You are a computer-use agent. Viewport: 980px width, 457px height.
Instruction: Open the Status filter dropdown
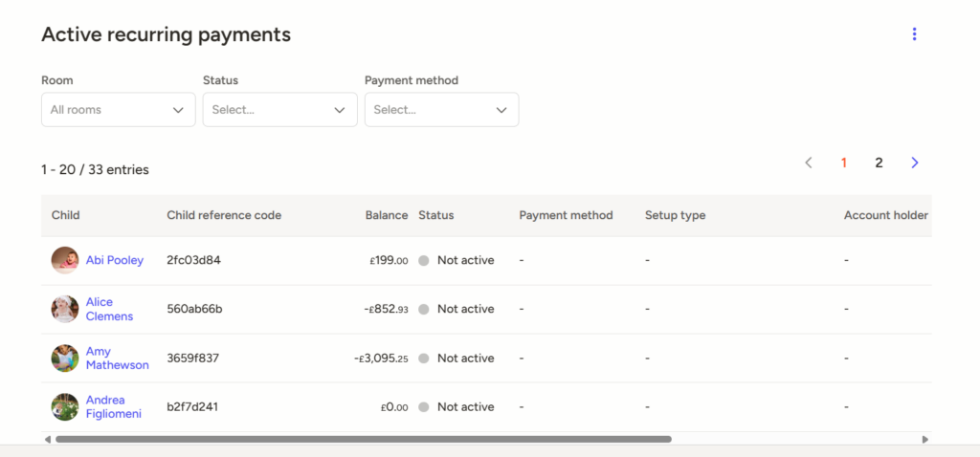coord(280,110)
